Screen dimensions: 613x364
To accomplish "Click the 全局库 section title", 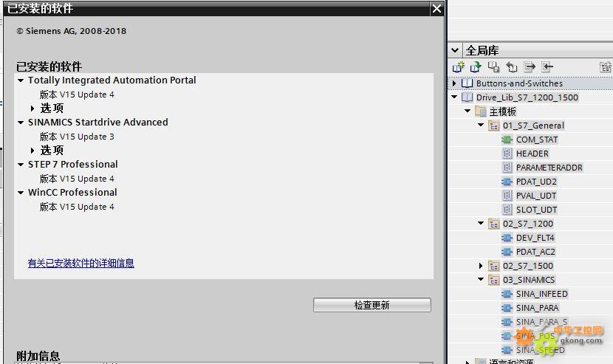I will (x=482, y=50).
